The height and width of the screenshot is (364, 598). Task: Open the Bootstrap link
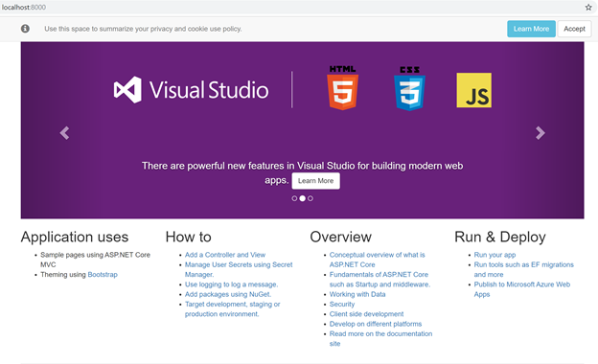click(103, 274)
